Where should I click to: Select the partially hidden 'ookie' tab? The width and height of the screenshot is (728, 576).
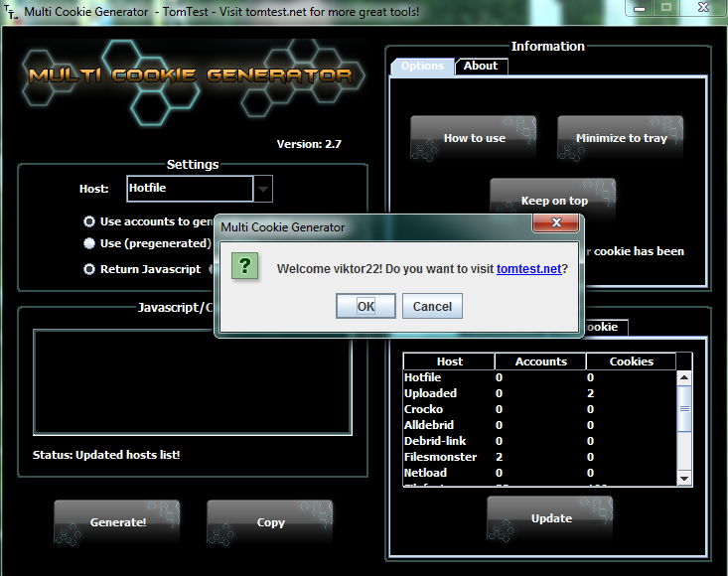point(606,327)
